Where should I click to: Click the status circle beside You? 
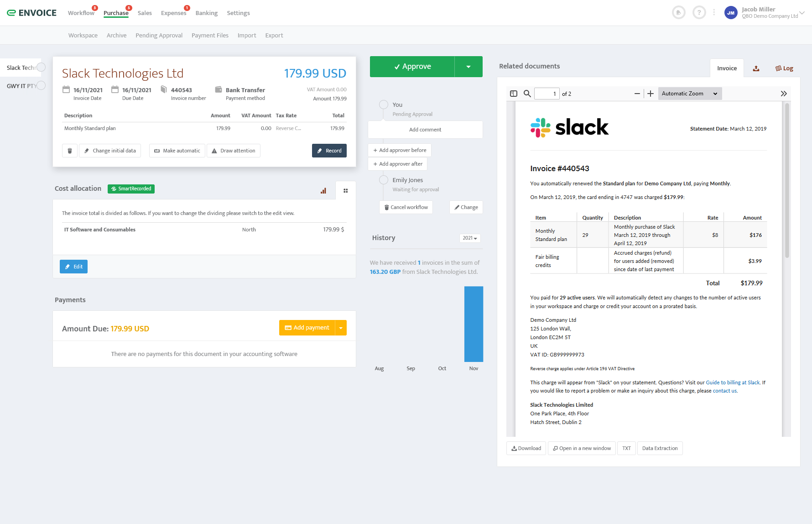point(384,105)
